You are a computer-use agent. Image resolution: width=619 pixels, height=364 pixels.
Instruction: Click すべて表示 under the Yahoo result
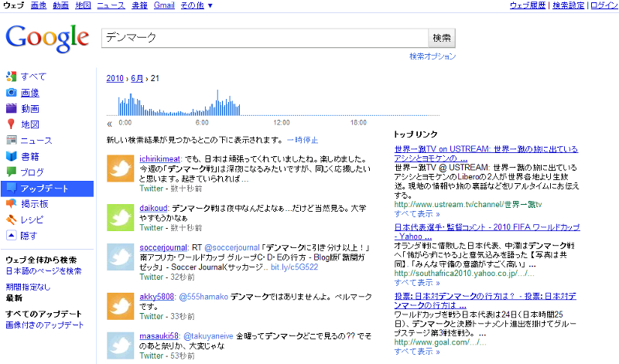tap(417, 283)
